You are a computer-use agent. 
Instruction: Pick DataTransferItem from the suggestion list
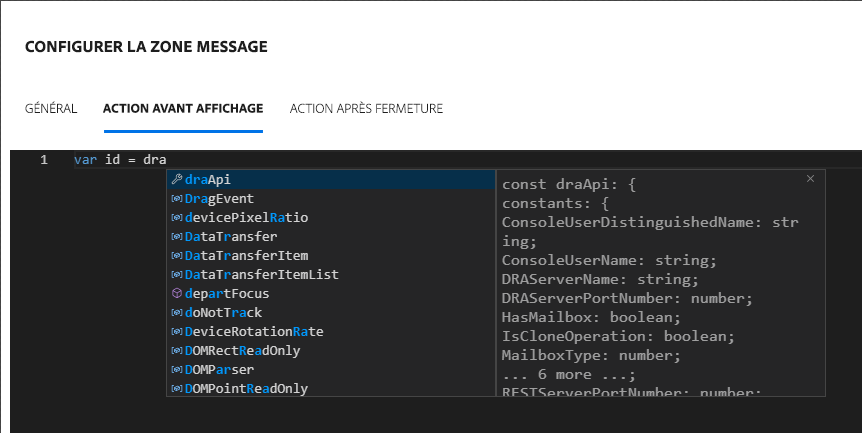(x=246, y=256)
